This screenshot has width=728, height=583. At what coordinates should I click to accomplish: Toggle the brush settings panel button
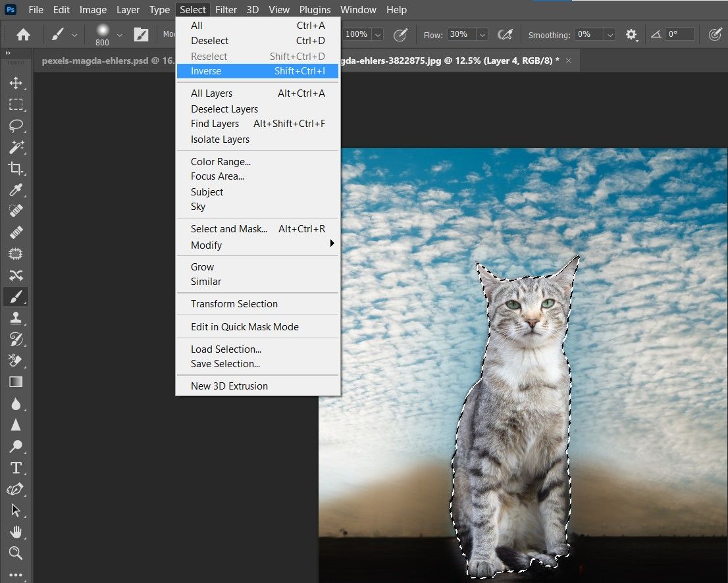141,34
